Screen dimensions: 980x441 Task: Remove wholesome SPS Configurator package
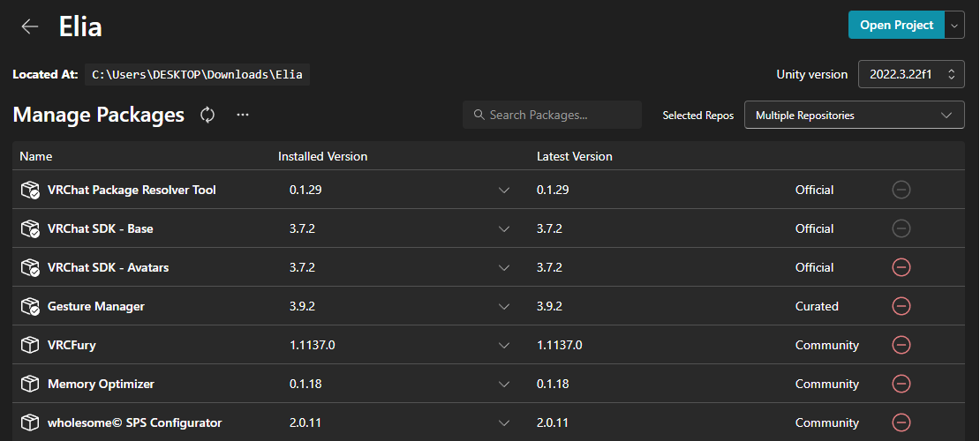point(901,422)
